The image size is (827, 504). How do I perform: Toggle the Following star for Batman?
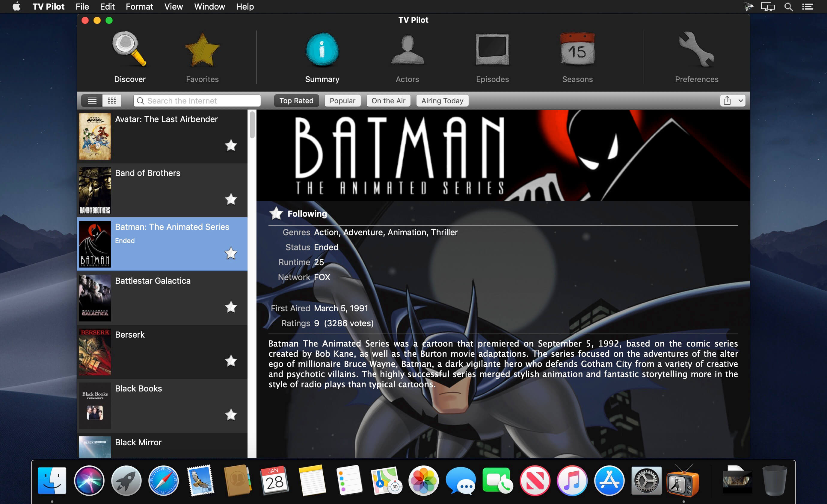click(276, 214)
